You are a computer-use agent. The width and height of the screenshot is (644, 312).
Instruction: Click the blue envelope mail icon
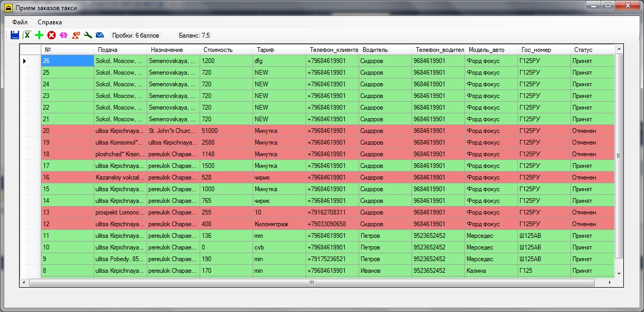pyautogui.click(x=100, y=35)
